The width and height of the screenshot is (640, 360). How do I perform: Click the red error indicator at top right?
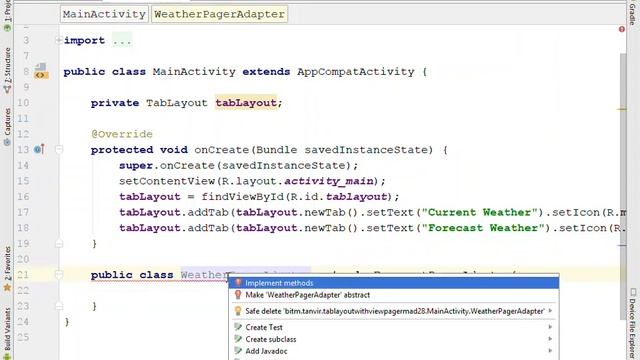coord(622,29)
